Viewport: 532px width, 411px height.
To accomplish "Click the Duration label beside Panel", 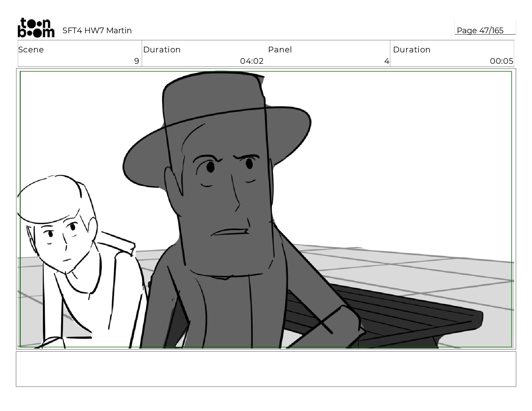I will tap(412, 50).
